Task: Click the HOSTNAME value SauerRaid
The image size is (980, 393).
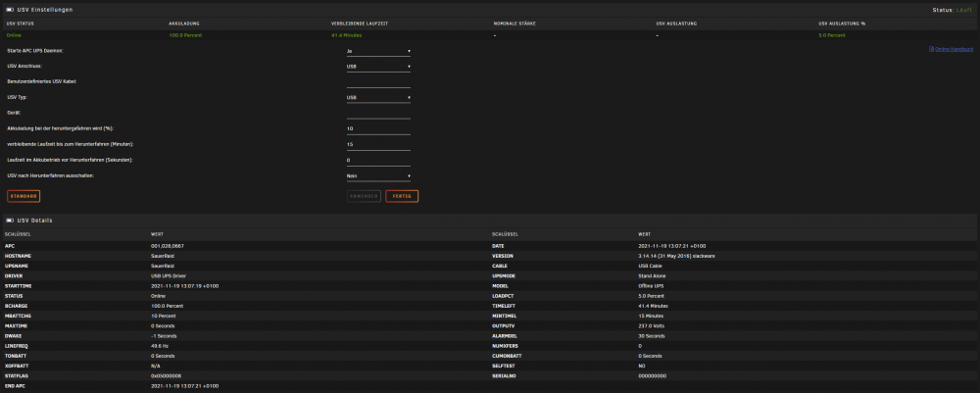Action: coord(162,256)
